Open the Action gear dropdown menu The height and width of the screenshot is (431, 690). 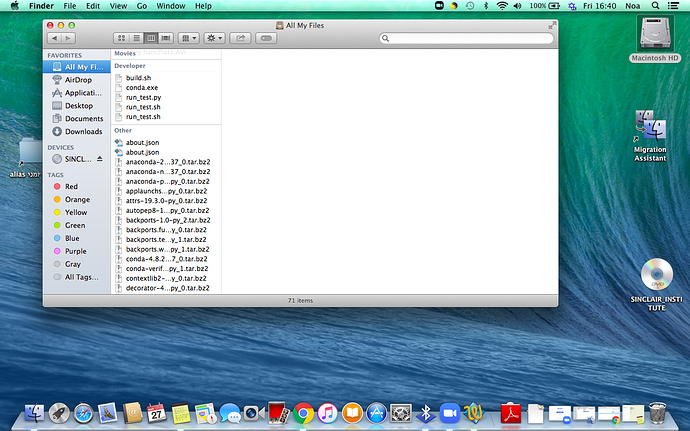(x=214, y=38)
